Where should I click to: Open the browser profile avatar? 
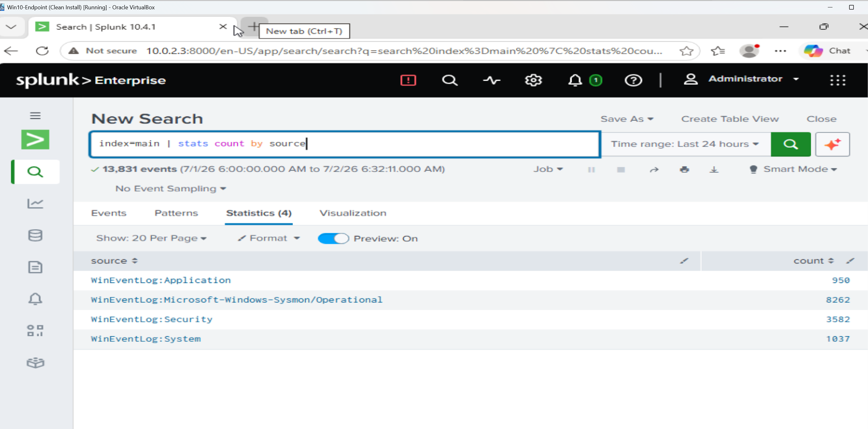[749, 51]
